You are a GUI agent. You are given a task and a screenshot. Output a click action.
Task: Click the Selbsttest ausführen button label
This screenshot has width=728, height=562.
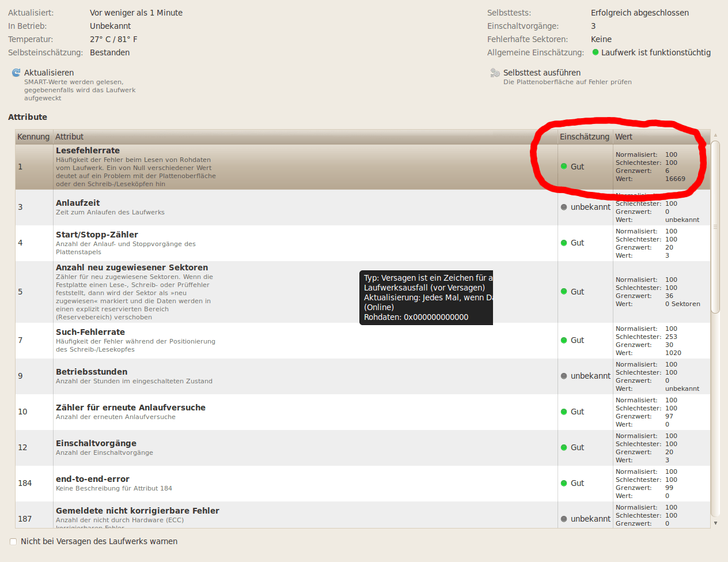click(x=542, y=73)
